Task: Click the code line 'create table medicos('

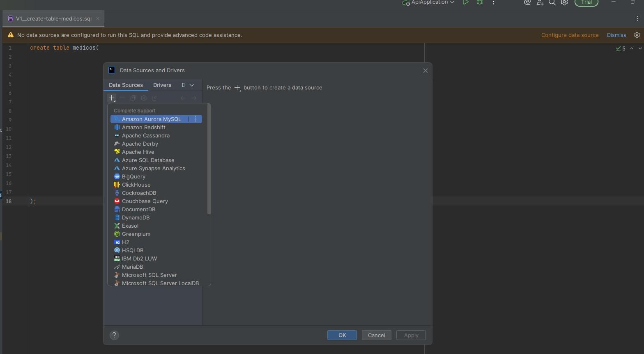Action: coord(64,48)
